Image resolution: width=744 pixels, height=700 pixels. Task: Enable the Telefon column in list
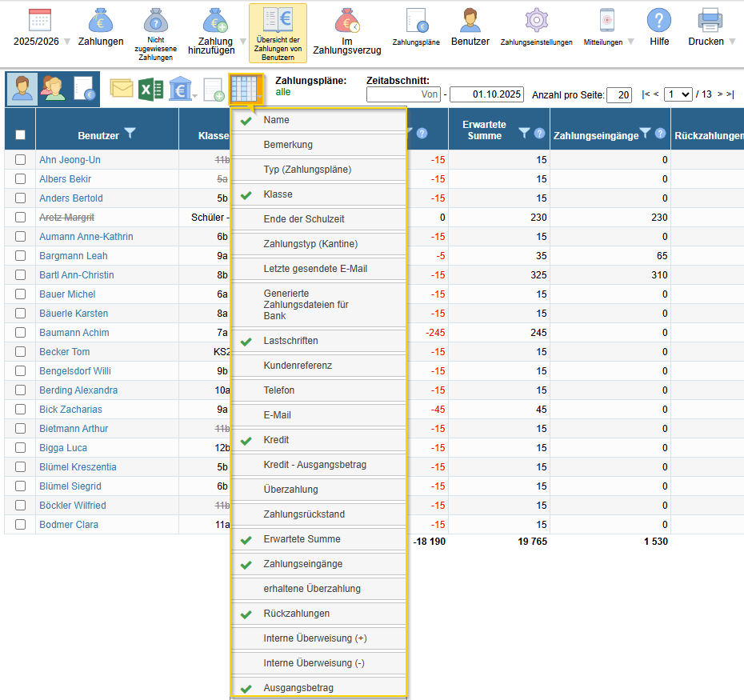pyautogui.click(x=279, y=390)
